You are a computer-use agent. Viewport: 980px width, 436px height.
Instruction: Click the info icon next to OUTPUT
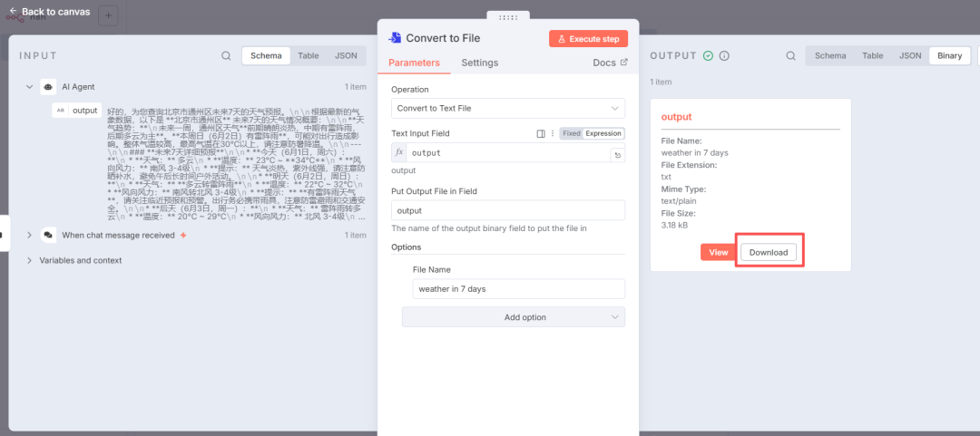coord(724,55)
